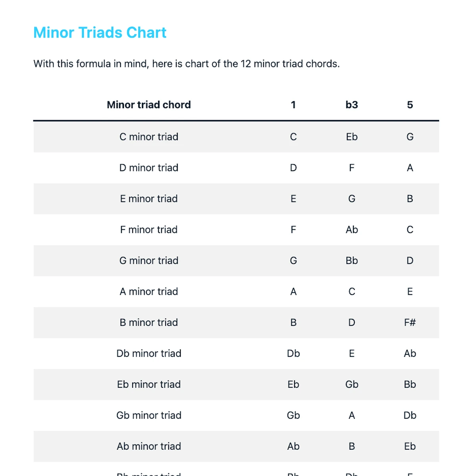Select the "C minor triad" row label
The width and height of the screenshot is (476, 476).
149,137
